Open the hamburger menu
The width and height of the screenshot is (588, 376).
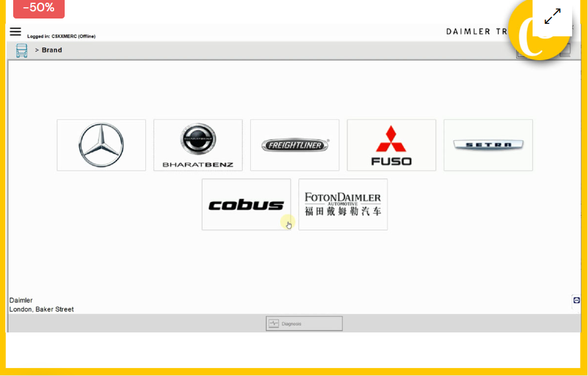15,32
